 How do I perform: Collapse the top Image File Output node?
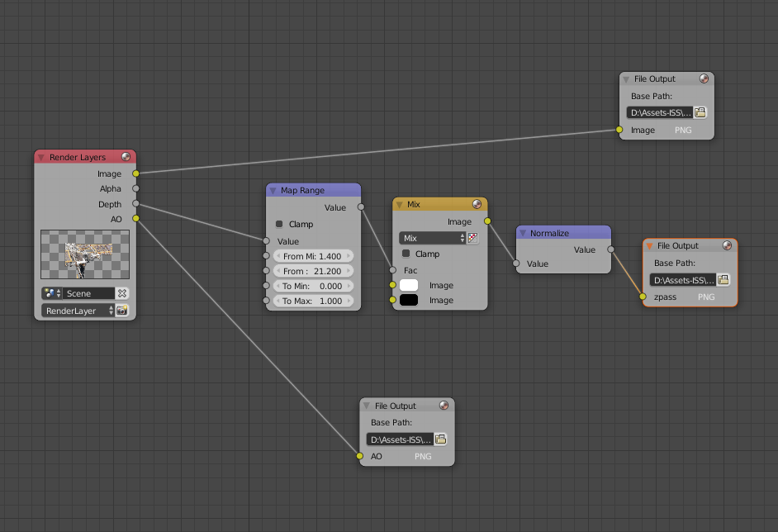click(x=626, y=79)
